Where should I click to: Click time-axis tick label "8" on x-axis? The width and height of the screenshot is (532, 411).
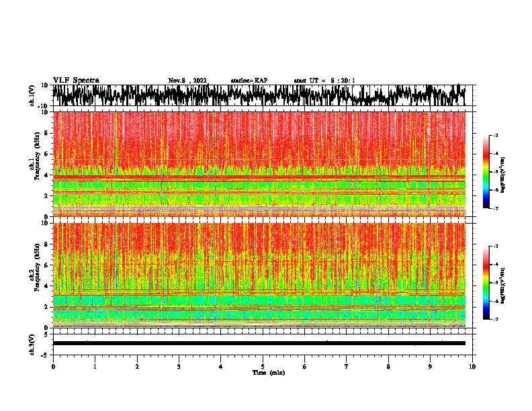coord(388,367)
